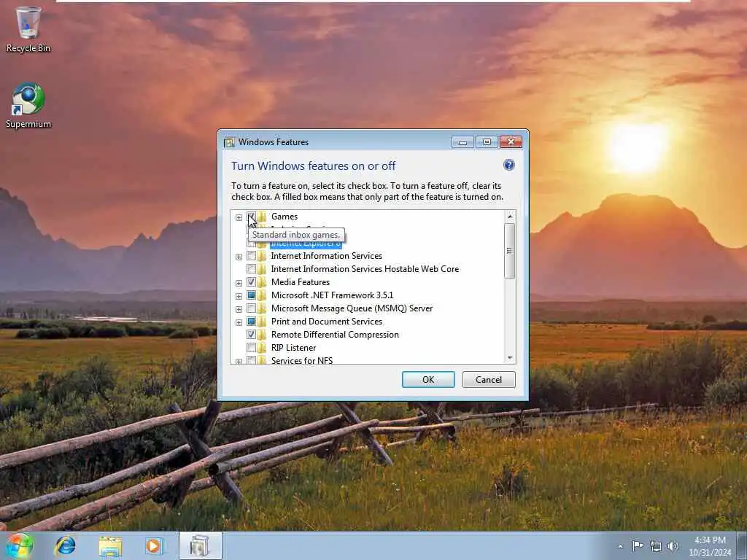Viewport: 747px width, 560px height.
Task: Click the feature list scroll-down arrow
Action: pyautogui.click(x=510, y=357)
